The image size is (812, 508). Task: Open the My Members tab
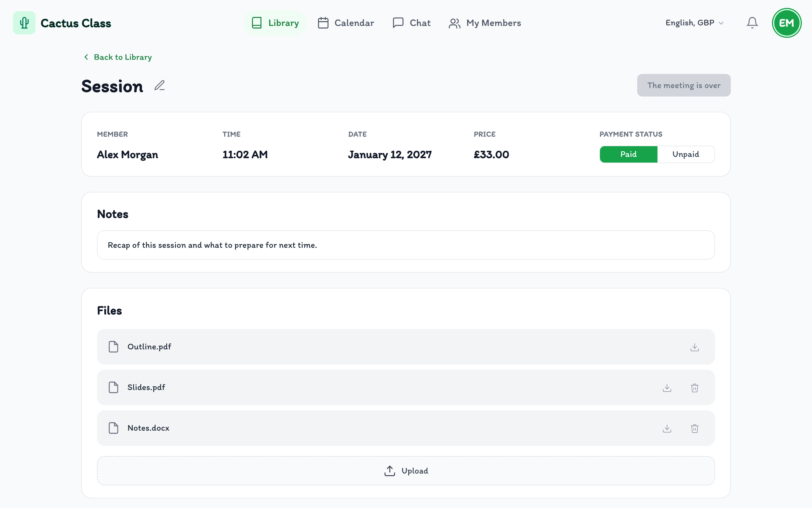tap(485, 23)
